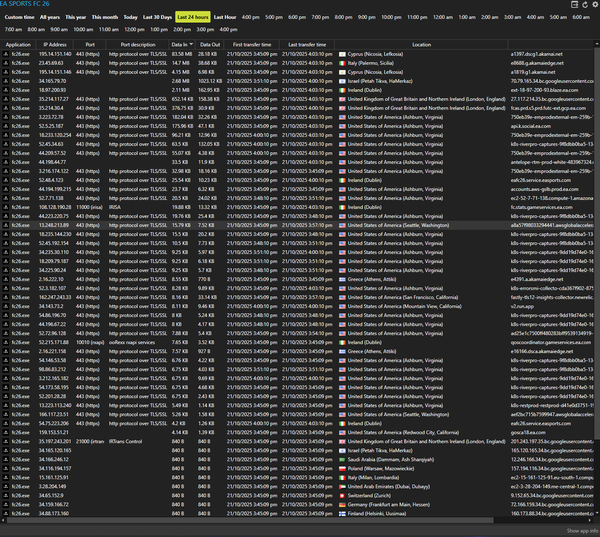Image resolution: width=600 pixels, height=537 pixels.
Task: Click the fc26.exe app icon for 23.45.69.63
Action: [x=6, y=62]
